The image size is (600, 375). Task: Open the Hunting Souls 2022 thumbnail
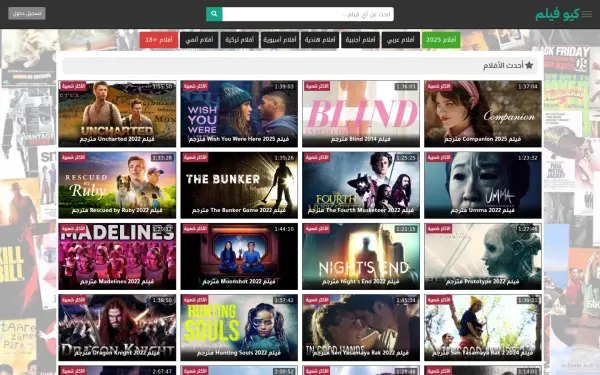pyautogui.click(x=239, y=328)
